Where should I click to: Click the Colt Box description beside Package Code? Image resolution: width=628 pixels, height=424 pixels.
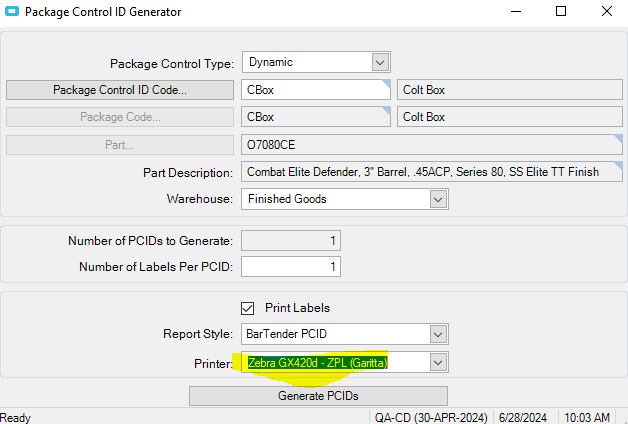tap(510, 117)
